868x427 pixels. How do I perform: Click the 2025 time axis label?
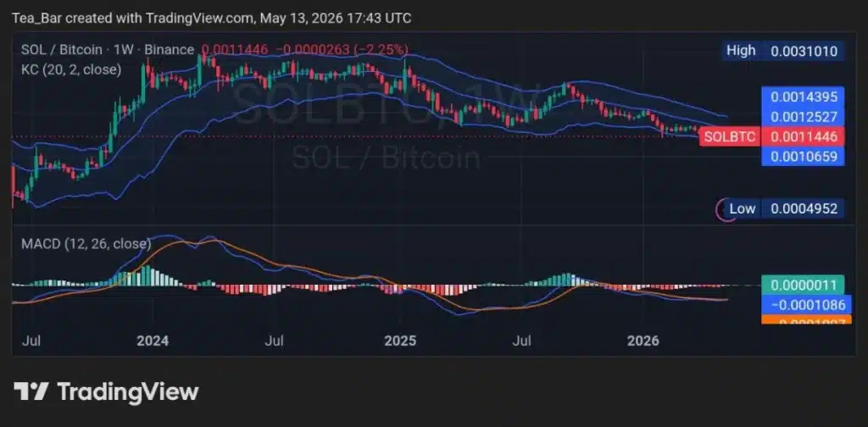point(400,341)
